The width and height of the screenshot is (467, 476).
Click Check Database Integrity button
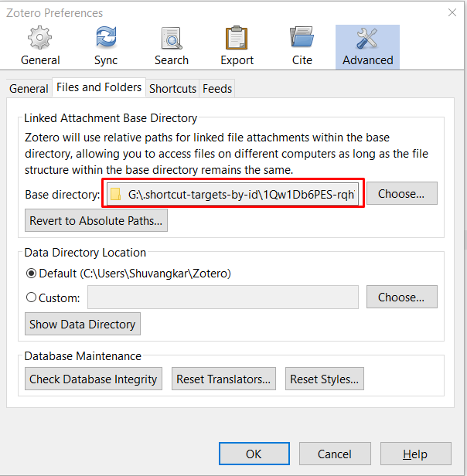tap(94, 379)
